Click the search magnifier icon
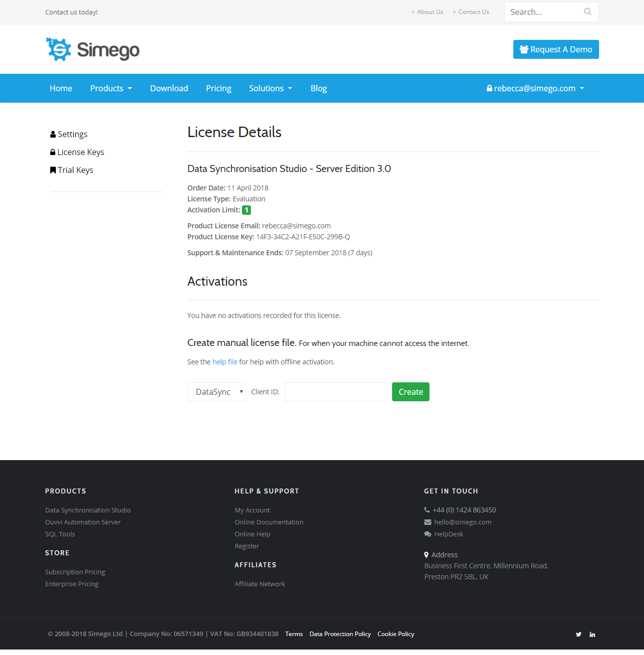This screenshot has width=644, height=655. (x=588, y=11)
